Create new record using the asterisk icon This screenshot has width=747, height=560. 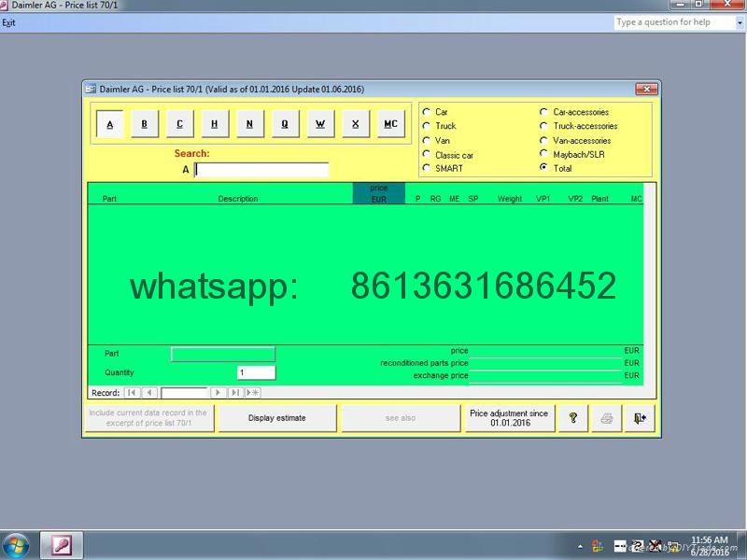click(x=253, y=393)
